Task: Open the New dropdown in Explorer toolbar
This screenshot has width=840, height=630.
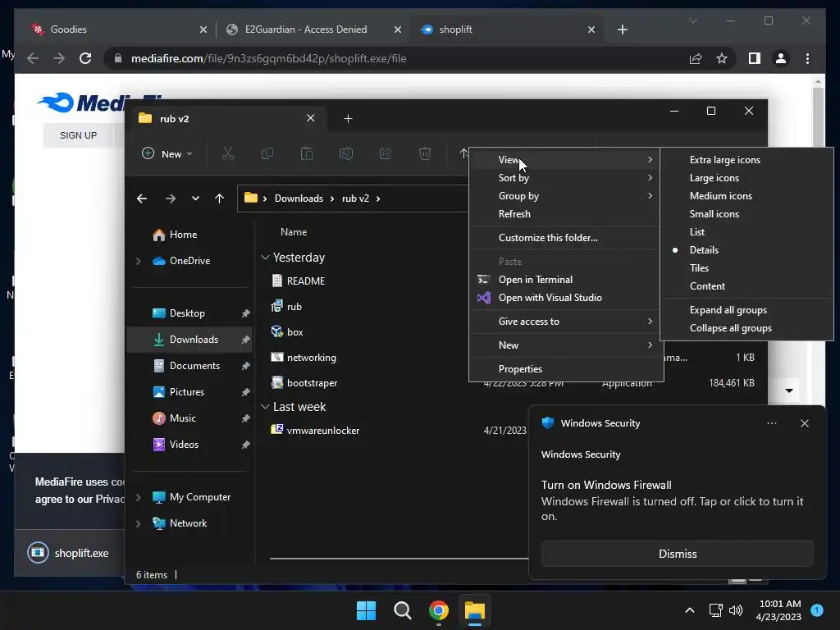Action: [167, 153]
